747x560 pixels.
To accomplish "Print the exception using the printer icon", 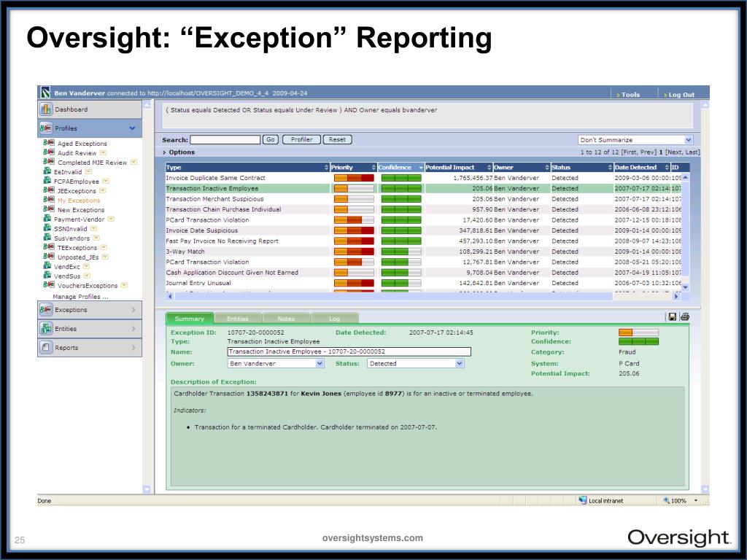I will click(x=684, y=316).
